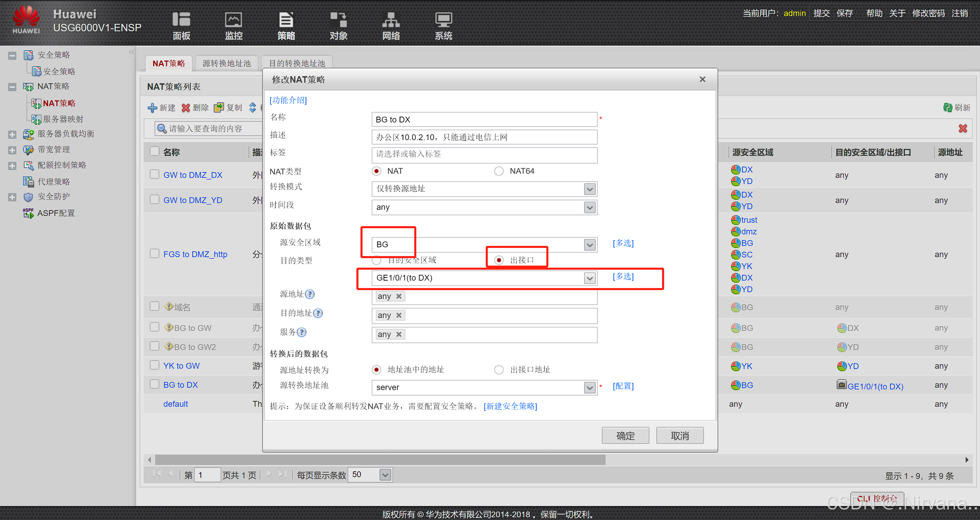
Task: Click the red clear-filter cross icon
Action: pyautogui.click(x=963, y=129)
